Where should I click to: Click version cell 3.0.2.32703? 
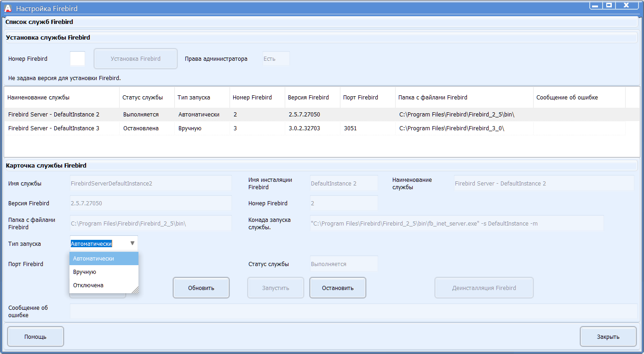point(312,128)
